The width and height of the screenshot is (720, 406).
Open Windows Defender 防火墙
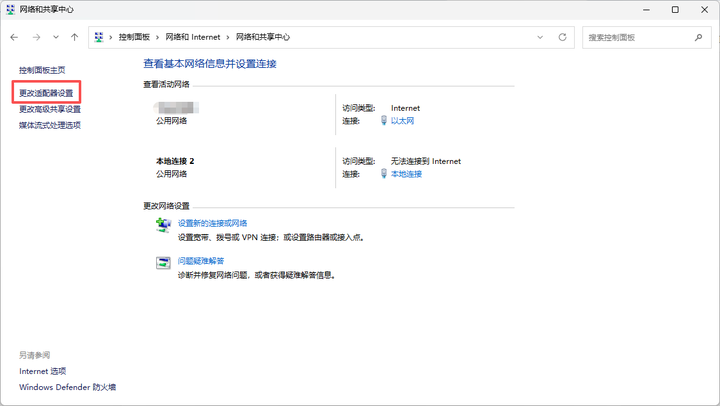(68, 387)
